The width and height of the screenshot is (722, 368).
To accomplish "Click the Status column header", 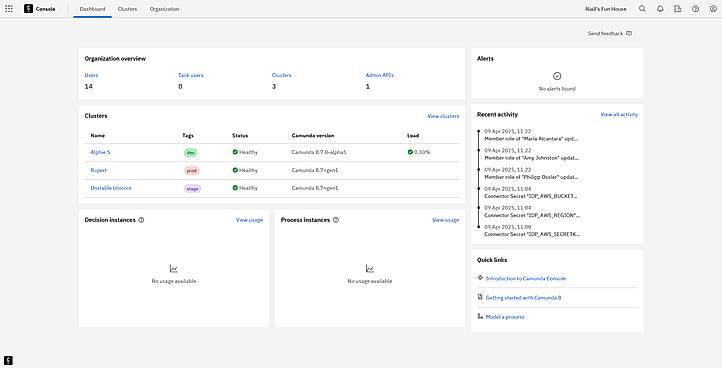I will tap(240, 135).
